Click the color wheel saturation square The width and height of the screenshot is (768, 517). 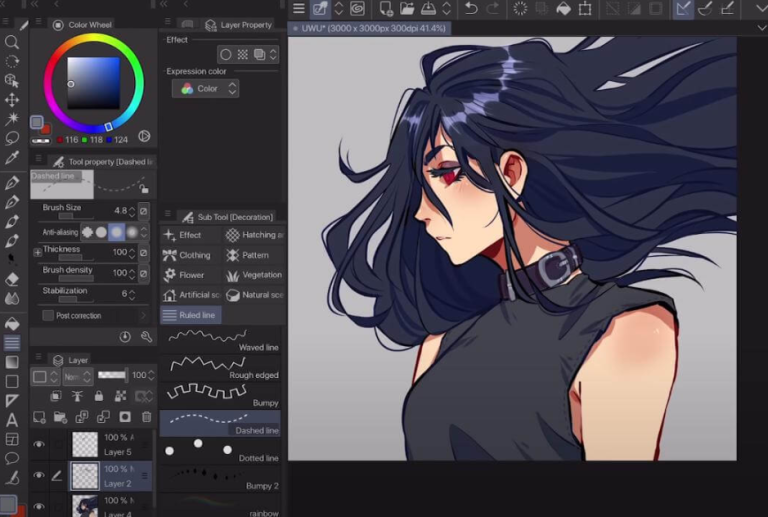coord(93,83)
